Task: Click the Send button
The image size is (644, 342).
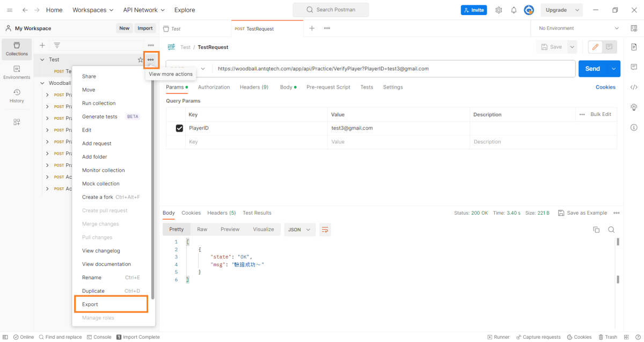Action: (x=592, y=69)
